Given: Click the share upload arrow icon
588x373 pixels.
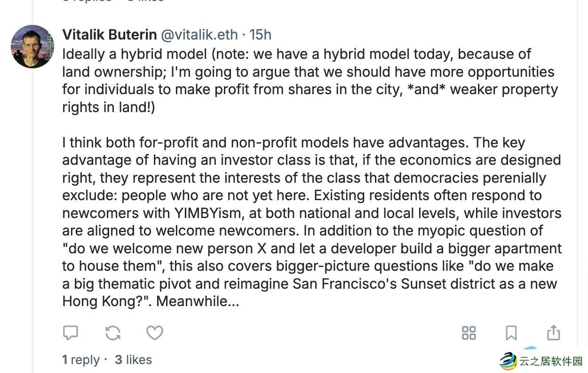Looking at the screenshot, I should coord(553,333).
